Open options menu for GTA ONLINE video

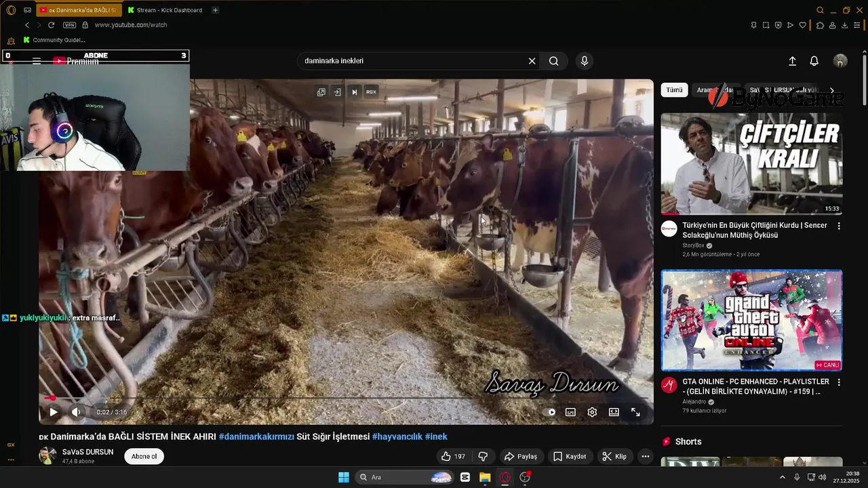[x=839, y=383]
